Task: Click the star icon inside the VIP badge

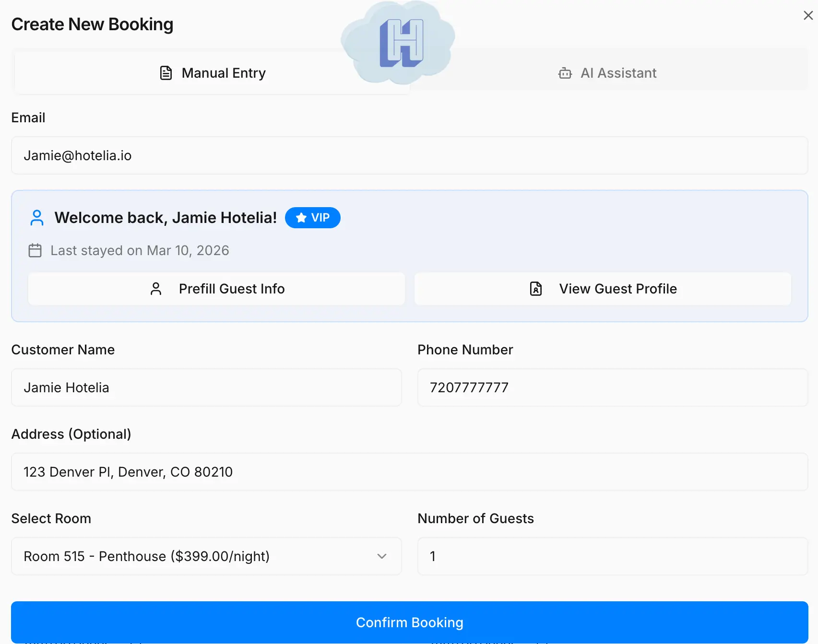Action: tap(300, 217)
